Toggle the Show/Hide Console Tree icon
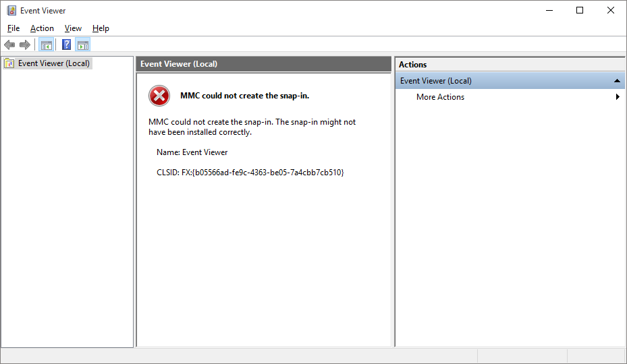Screen dimensions: 627x364 (47, 44)
